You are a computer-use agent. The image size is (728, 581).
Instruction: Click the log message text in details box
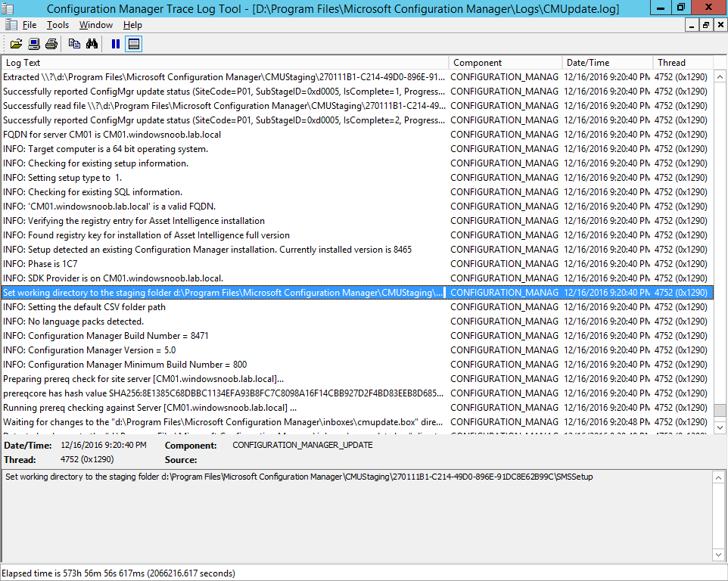(x=299, y=477)
